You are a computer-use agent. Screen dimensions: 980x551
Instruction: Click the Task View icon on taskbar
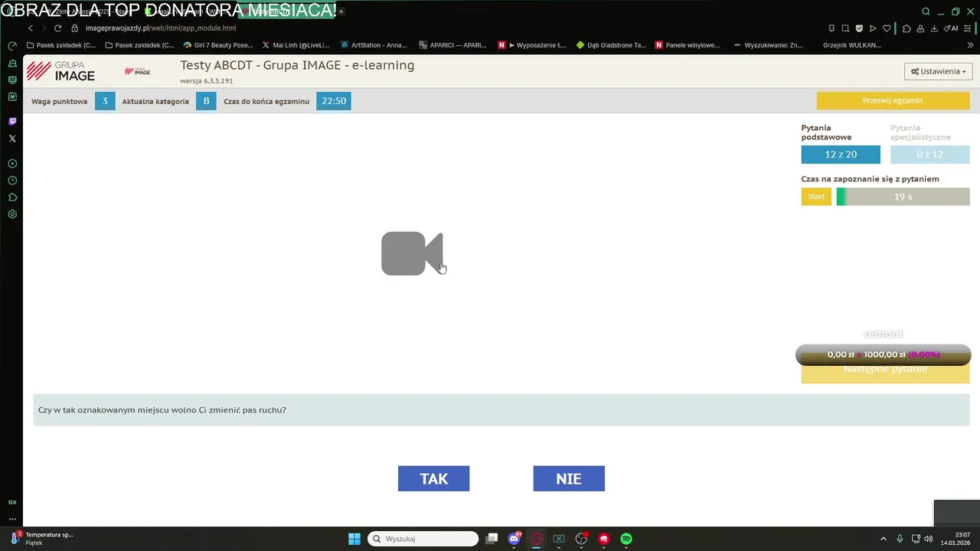point(492,539)
